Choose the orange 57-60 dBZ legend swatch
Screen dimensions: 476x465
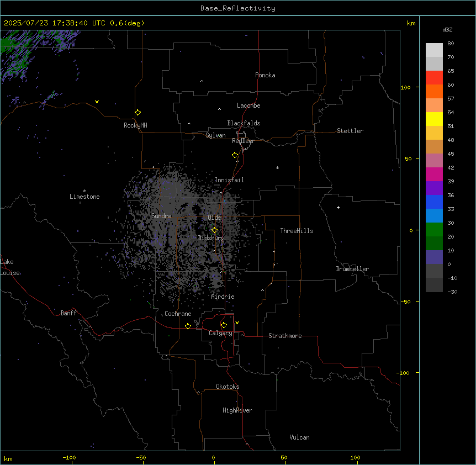pos(434,92)
